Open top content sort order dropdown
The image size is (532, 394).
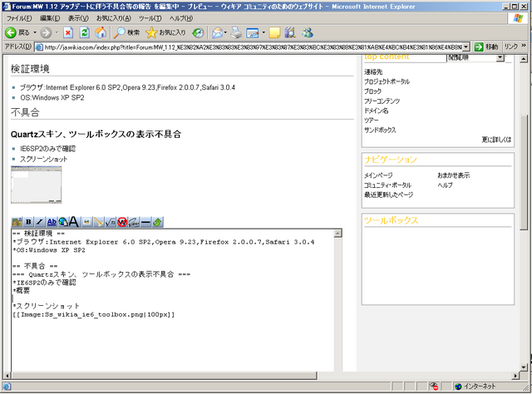[x=500, y=58]
